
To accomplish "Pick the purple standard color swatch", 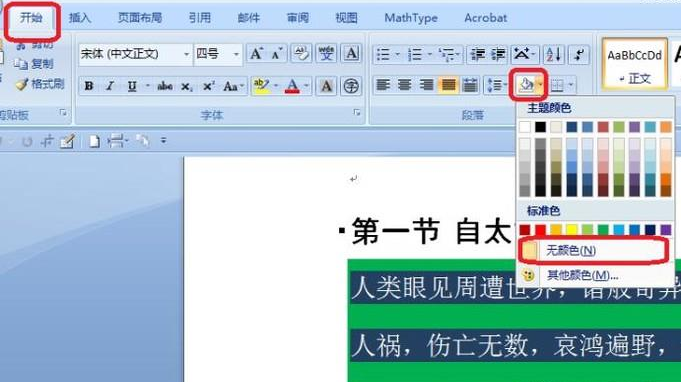I will (x=666, y=229).
